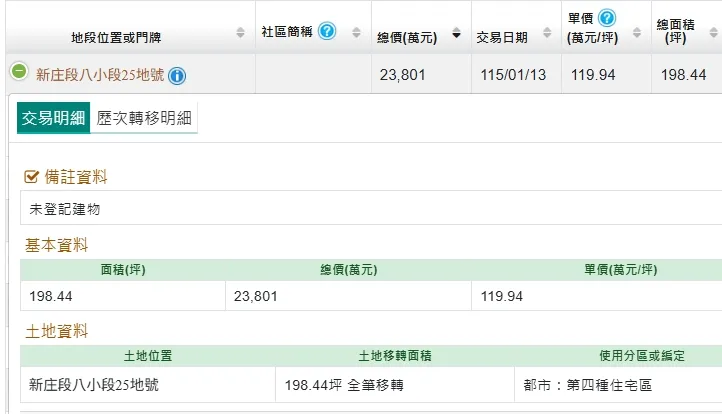Image resolution: width=722 pixels, height=414 pixels.
Task: Click the 使用分區或編定 column header
Action: (x=642, y=356)
